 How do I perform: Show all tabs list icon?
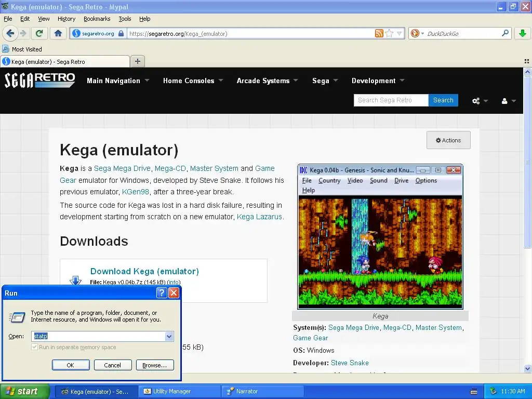click(527, 61)
